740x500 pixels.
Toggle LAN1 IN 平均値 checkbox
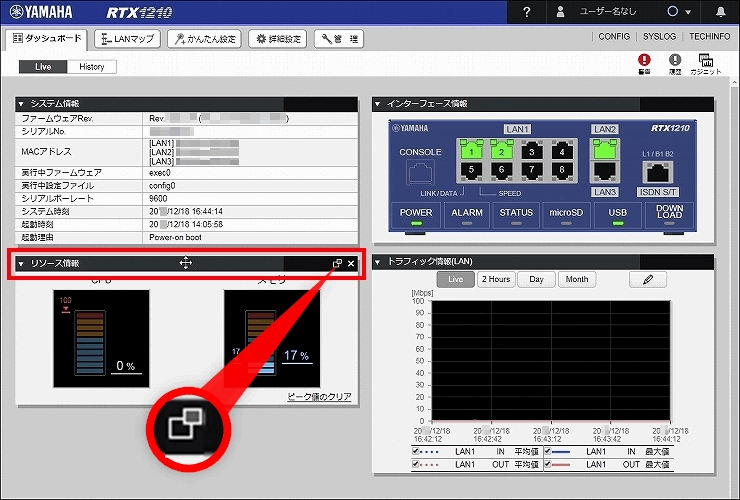coord(415,451)
